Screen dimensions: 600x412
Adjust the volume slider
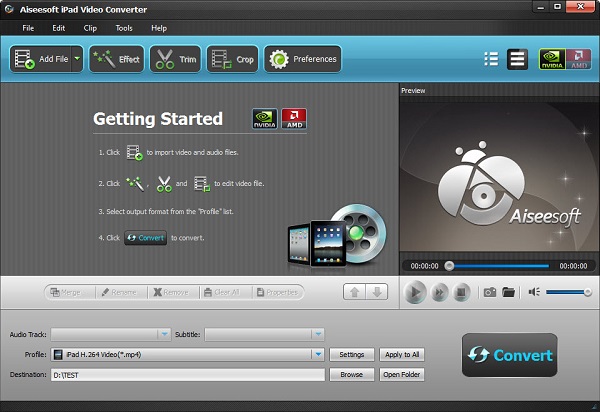coord(567,292)
